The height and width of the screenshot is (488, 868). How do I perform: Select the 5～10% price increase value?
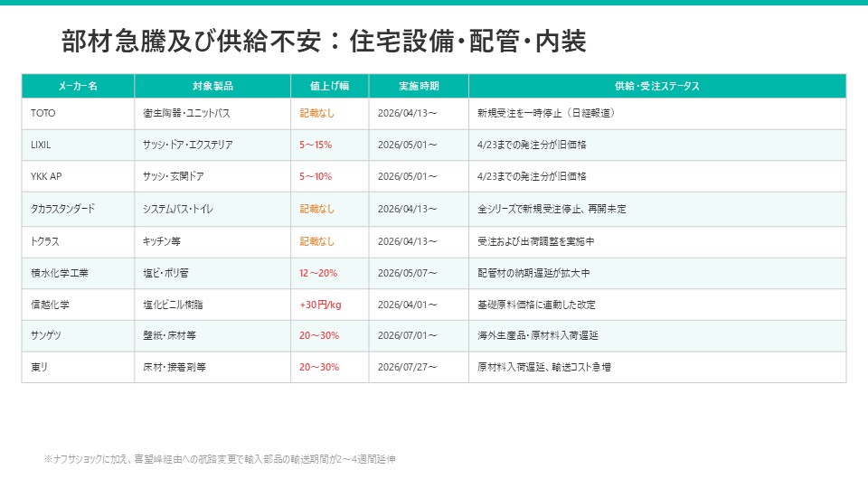point(316,176)
